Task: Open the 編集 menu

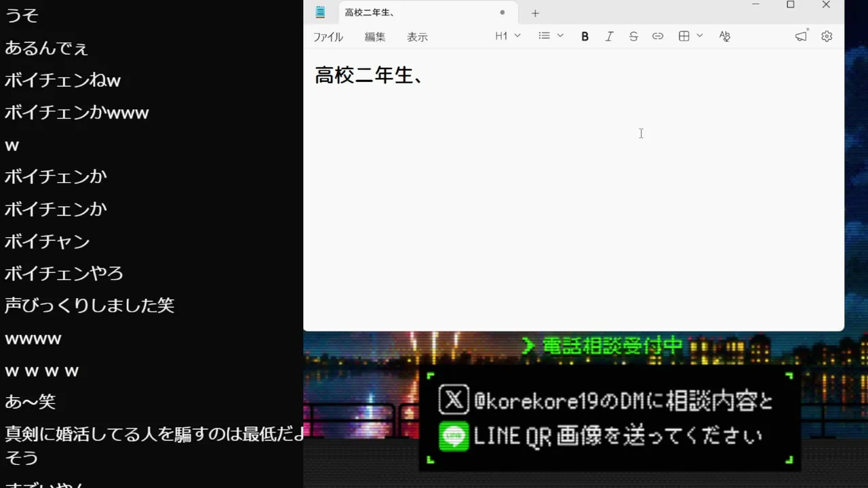Action: point(375,37)
